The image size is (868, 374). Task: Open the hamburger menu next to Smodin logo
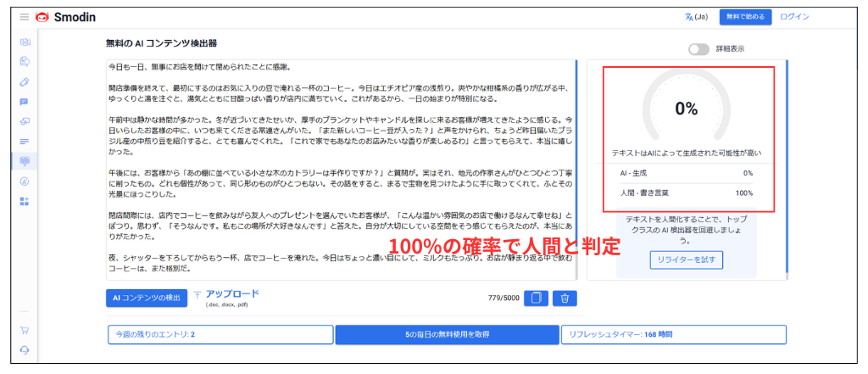pos(24,17)
